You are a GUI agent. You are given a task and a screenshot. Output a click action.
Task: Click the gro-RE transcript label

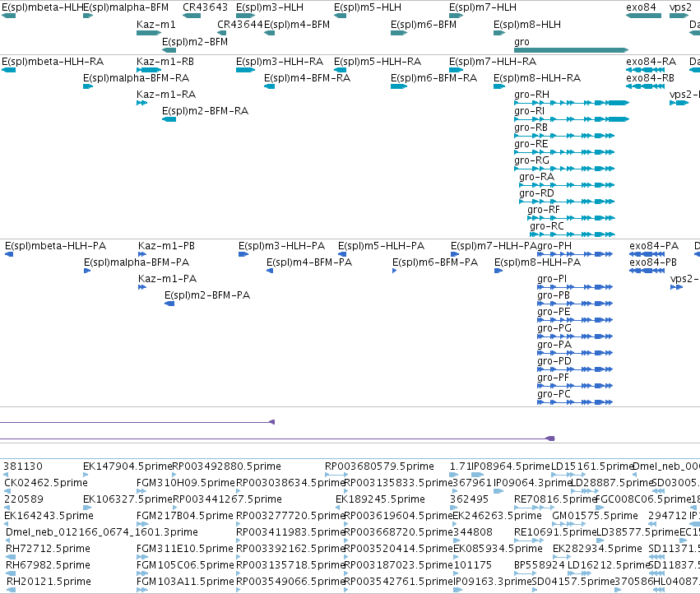coord(531,144)
